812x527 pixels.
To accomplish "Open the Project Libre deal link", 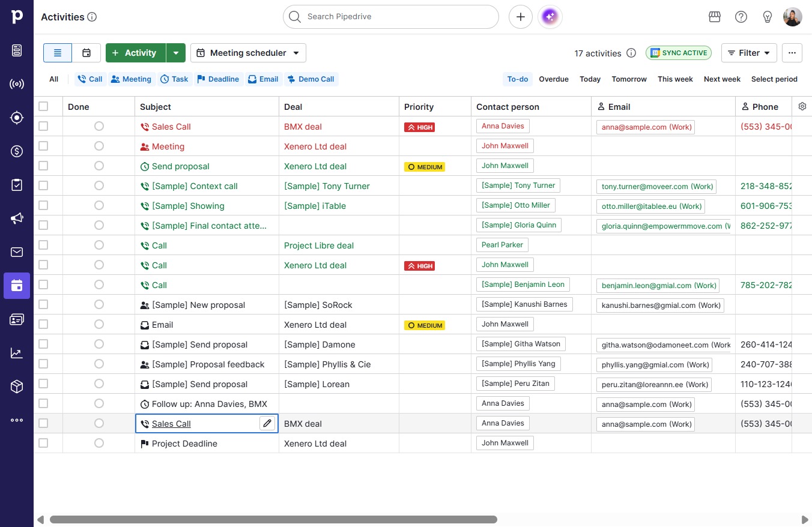I will click(x=319, y=245).
